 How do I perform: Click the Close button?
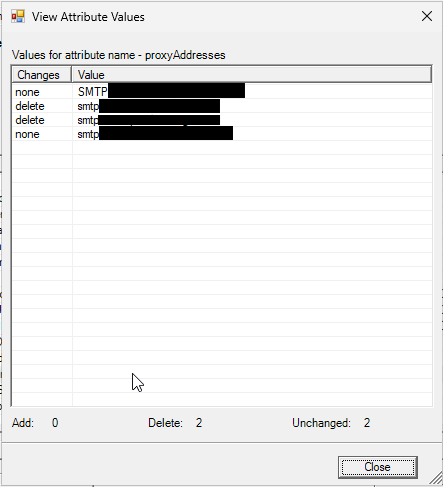tap(378, 467)
